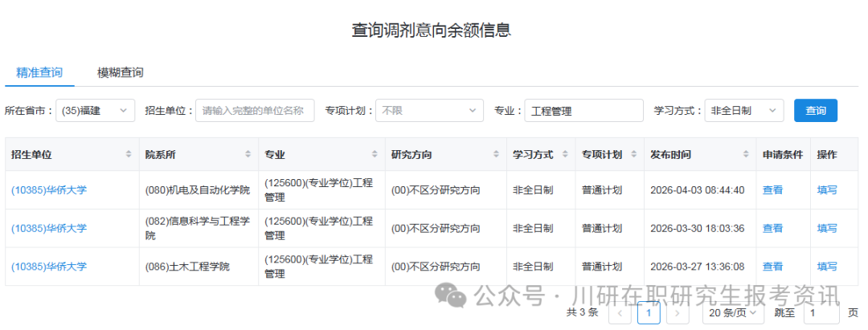Click 普通计划 in the 土木工程学院 row

coord(602,267)
